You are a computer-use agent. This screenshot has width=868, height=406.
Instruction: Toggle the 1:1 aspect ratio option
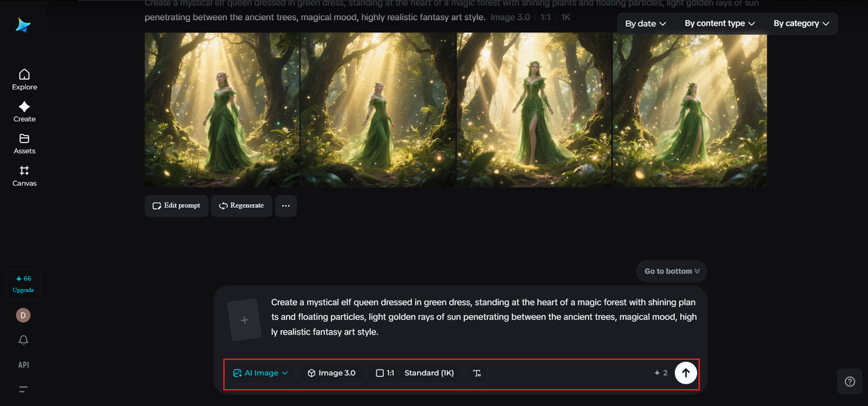pos(385,373)
